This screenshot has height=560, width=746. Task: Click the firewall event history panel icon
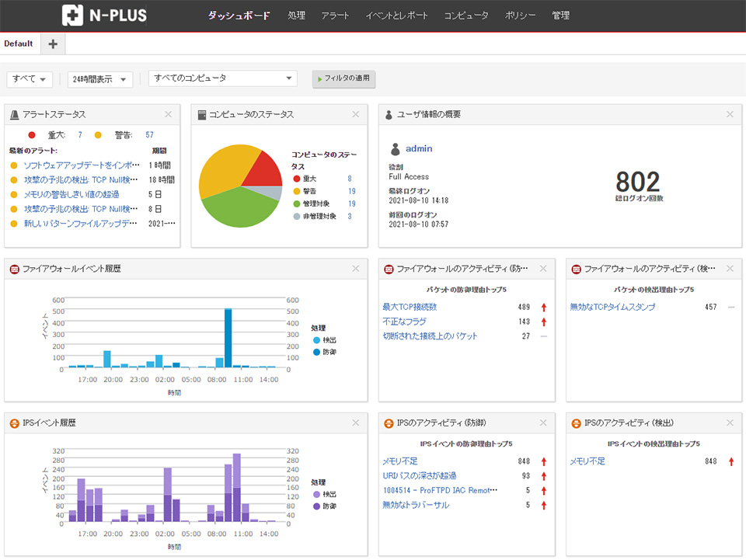(x=14, y=269)
